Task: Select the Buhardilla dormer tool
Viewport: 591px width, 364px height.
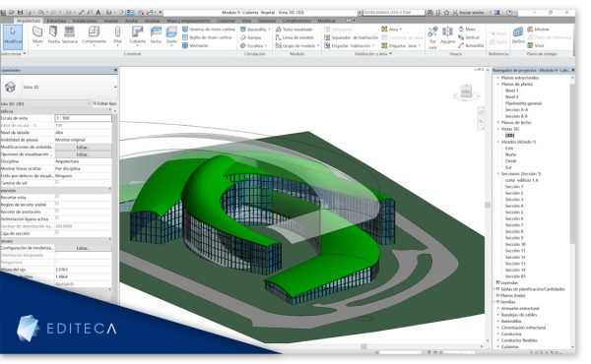Action: coord(471,45)
